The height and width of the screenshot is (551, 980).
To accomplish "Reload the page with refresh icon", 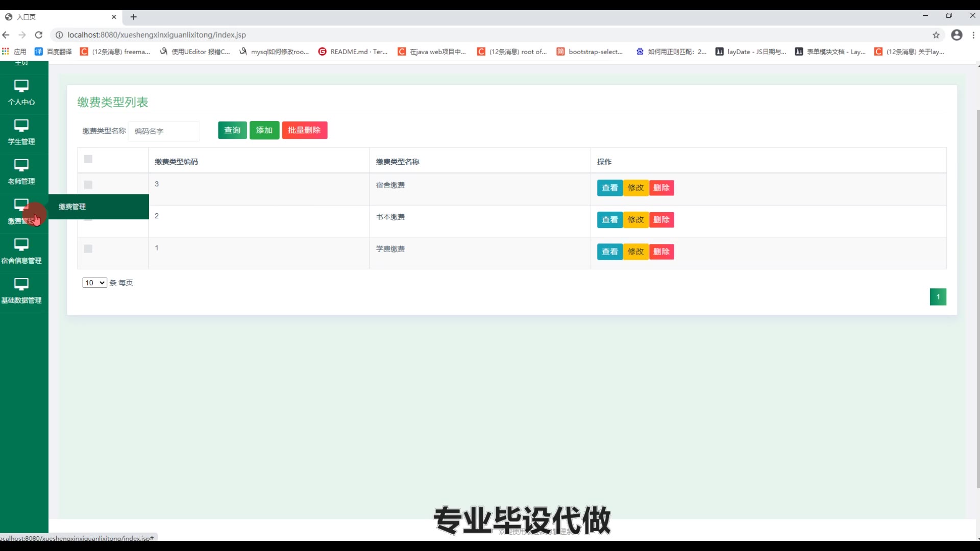I will point(39,35).
